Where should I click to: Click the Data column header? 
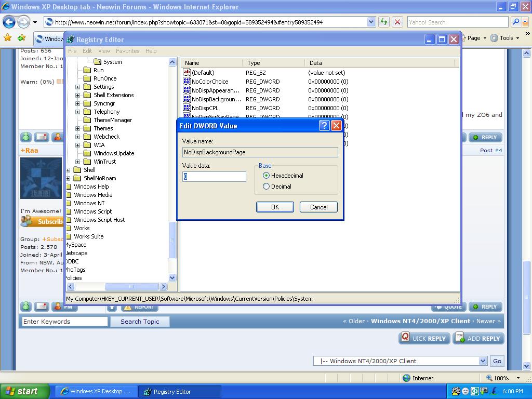(x=379, y=63)
